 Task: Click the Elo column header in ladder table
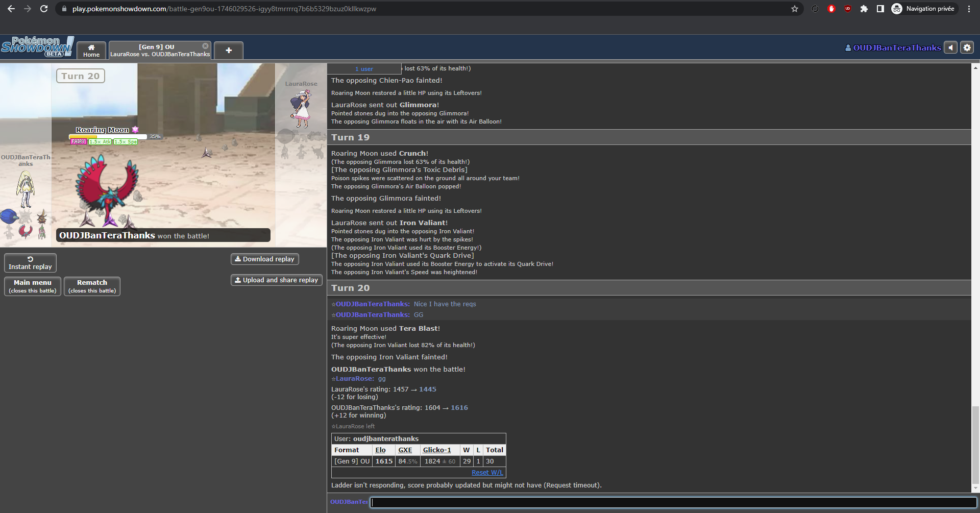pos(380,450)
